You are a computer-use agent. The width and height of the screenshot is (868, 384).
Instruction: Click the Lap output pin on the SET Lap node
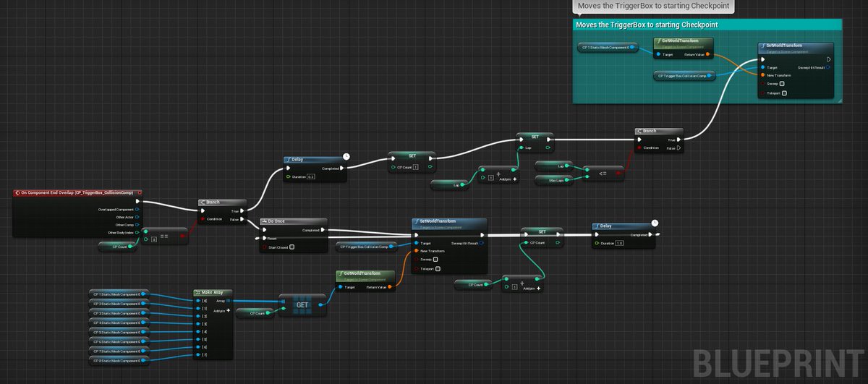click(549, 148)
